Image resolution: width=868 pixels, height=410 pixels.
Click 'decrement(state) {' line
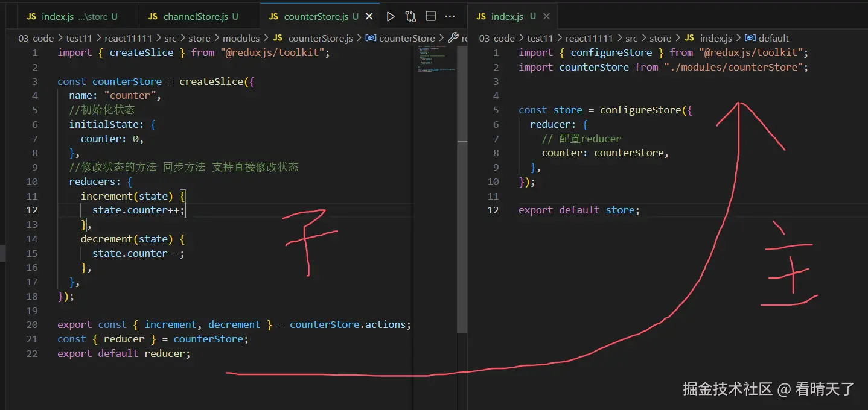(x=133, y=239)
